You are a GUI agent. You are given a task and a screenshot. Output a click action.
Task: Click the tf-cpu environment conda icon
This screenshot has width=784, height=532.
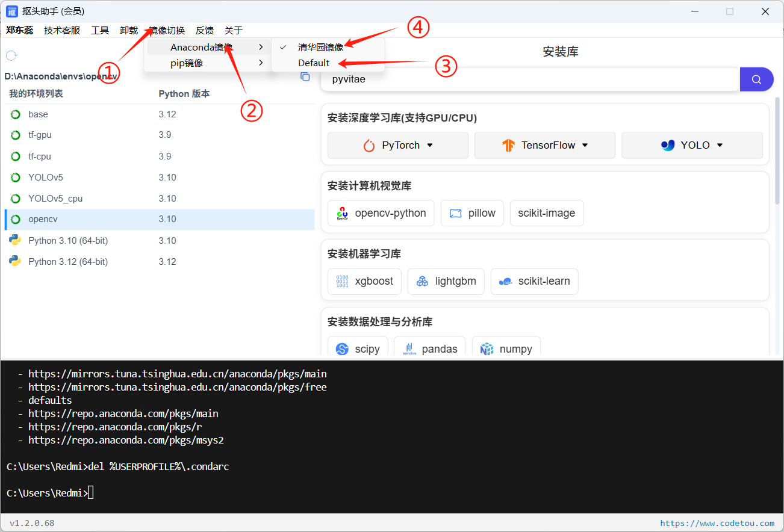point(16,156)
